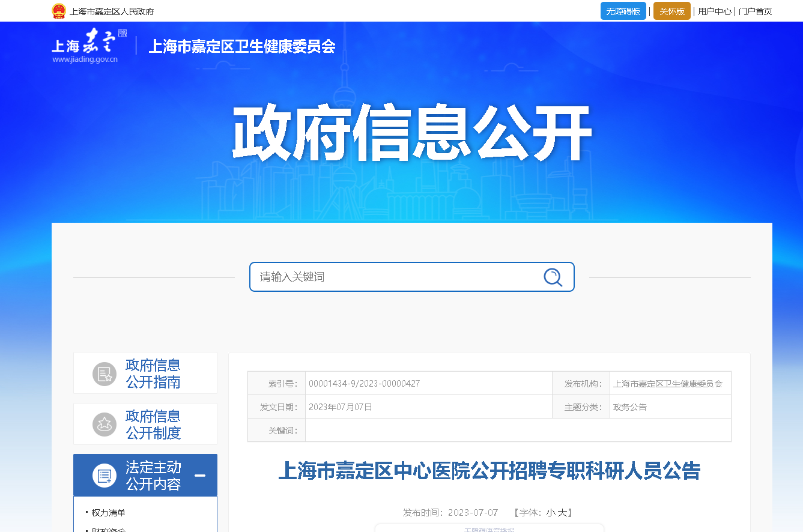Enable the 无障碍版 accessibility mode
This screenshot has height=532, width=803.
tap(623, 11)
